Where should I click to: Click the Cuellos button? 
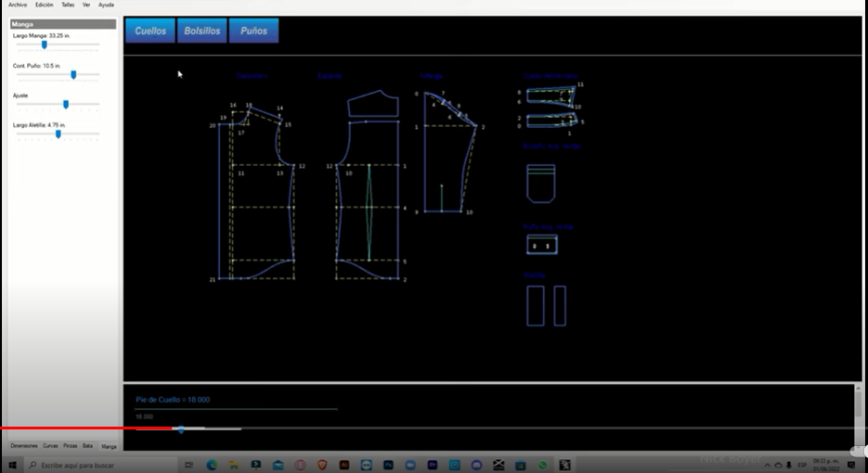pos(150,31)
